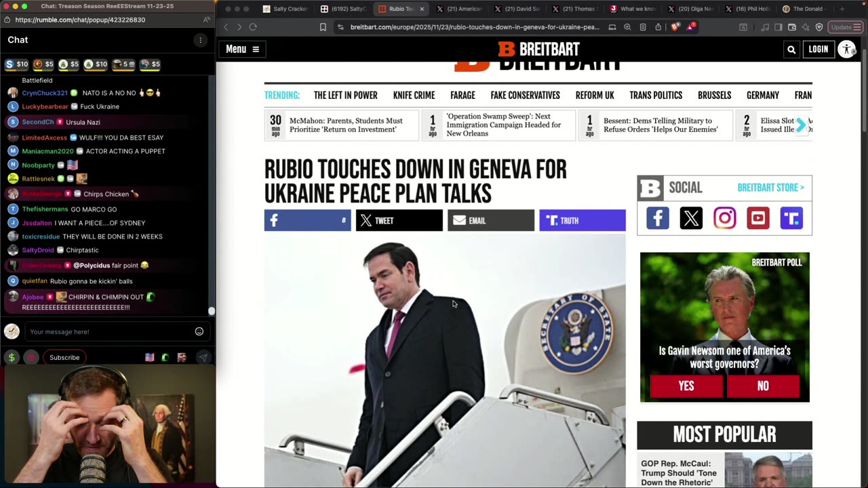Click the bookmark icon left of address bar
The width and height of the screenshot is (868, 488).
[323, 27]
